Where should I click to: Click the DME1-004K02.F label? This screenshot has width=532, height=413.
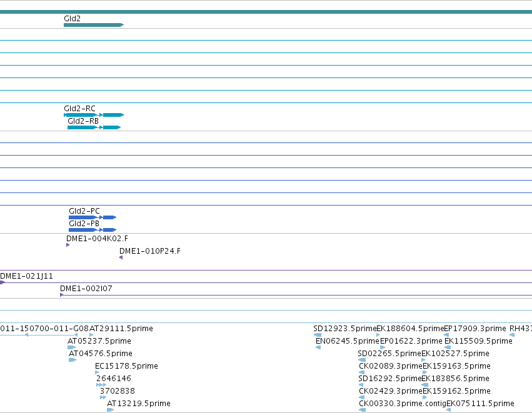(x=97, y=239)
